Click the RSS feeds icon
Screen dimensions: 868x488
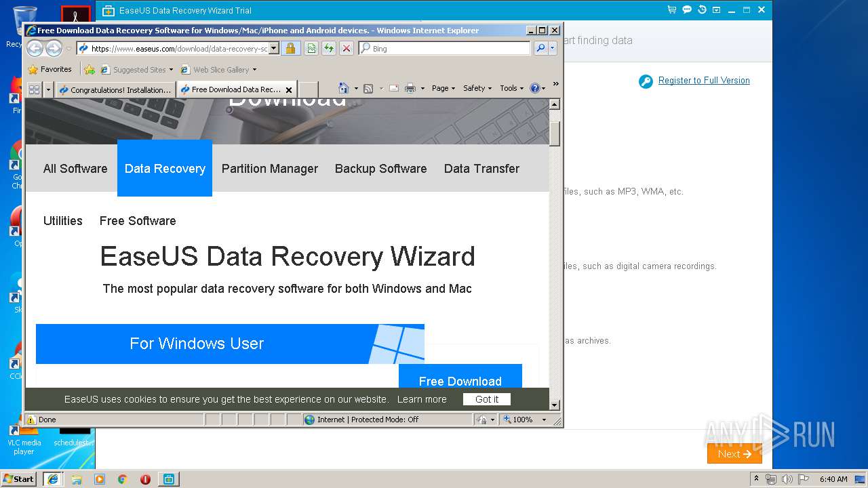pyautogui.click(x=368, y=88)
